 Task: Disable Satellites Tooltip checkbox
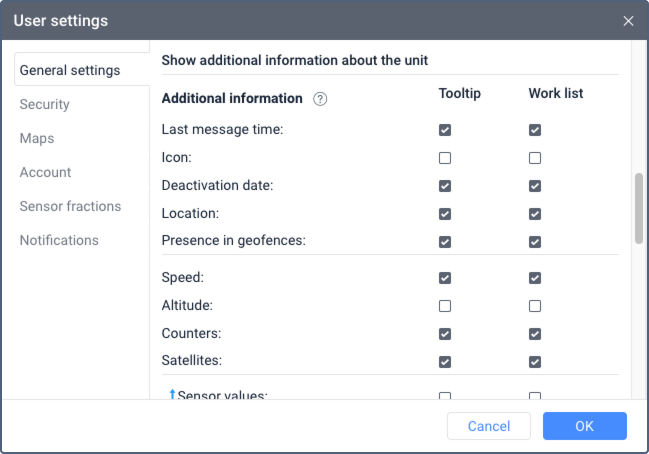[445, 362]
